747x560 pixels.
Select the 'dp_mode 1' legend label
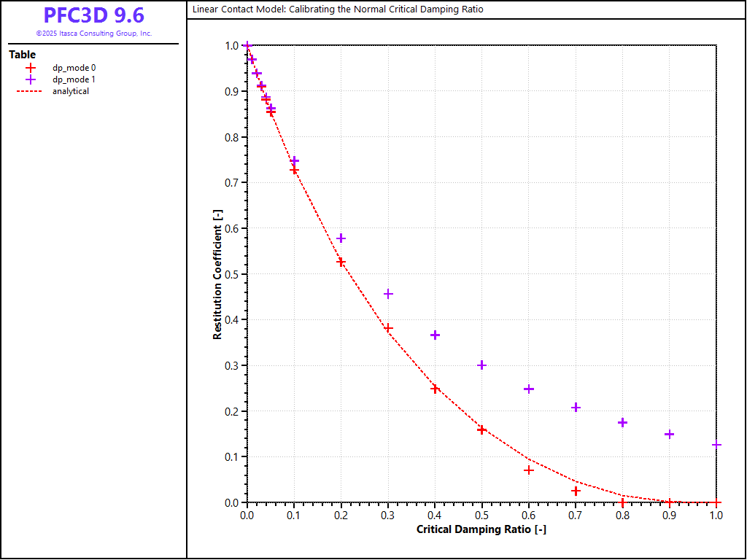point(74,79)
